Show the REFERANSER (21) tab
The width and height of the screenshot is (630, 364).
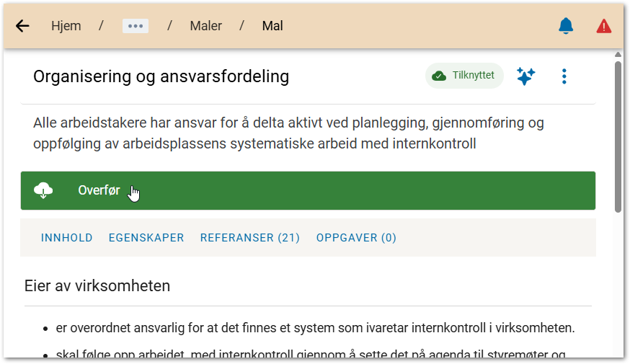pos(249,238)
